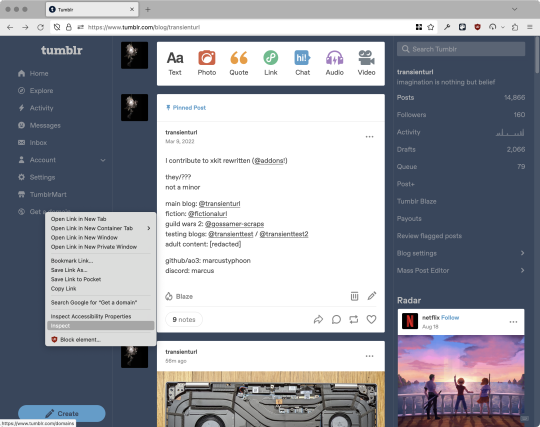Reblog the pinned post
540x427 pixels.
[354, 320]
